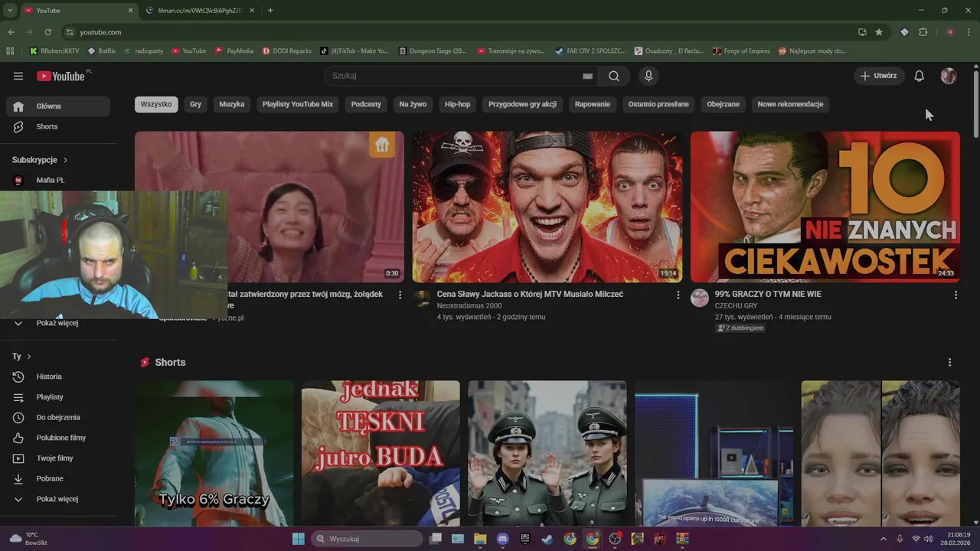Open Historia in the sidebar
Viewport: 980px width, 551px height.
pos(58,377)
